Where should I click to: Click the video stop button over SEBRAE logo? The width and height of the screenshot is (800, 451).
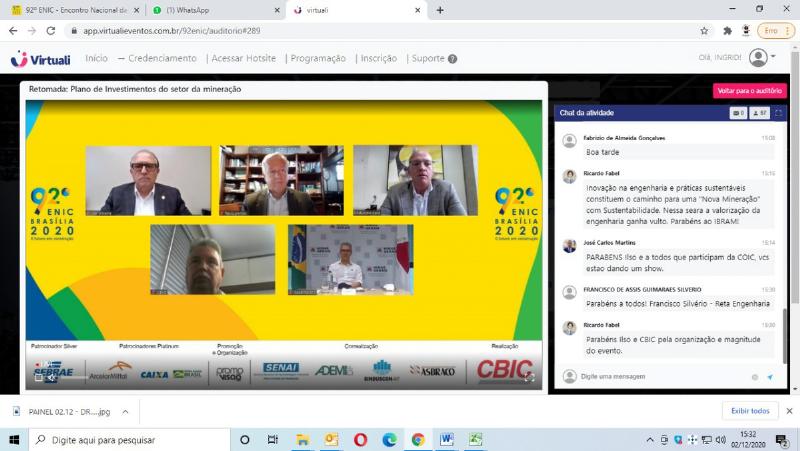pyautogui.click(x=38, y=378)
